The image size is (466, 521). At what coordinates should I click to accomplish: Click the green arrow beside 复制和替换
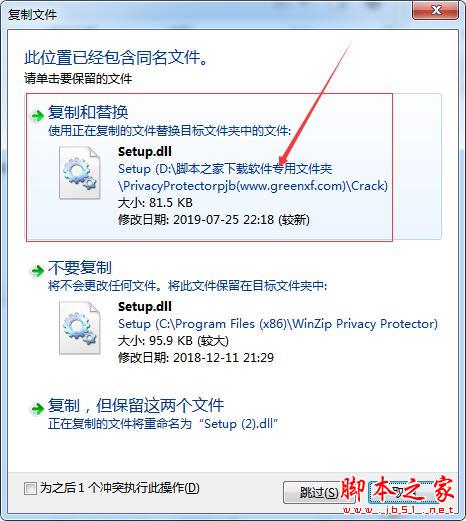tap(37, 116)
